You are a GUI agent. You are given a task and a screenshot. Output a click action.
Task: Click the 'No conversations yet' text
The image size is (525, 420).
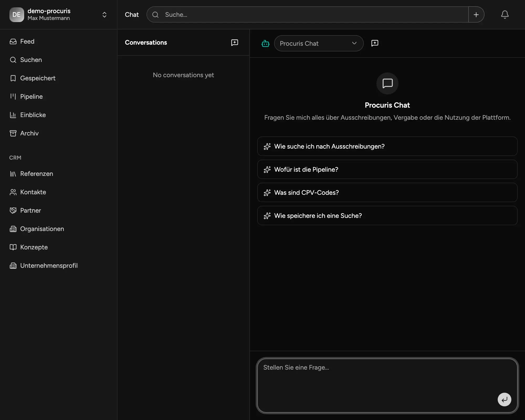click(183, 75)
